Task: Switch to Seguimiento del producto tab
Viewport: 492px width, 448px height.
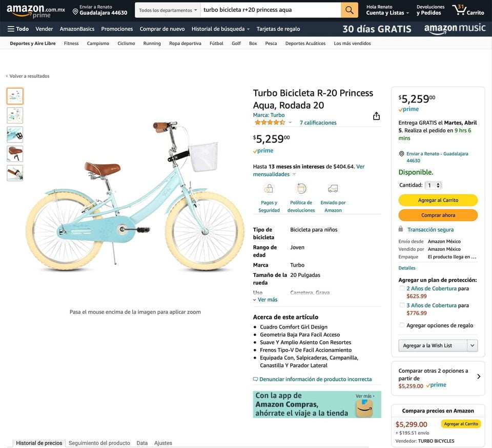Action: pos(99,443)
